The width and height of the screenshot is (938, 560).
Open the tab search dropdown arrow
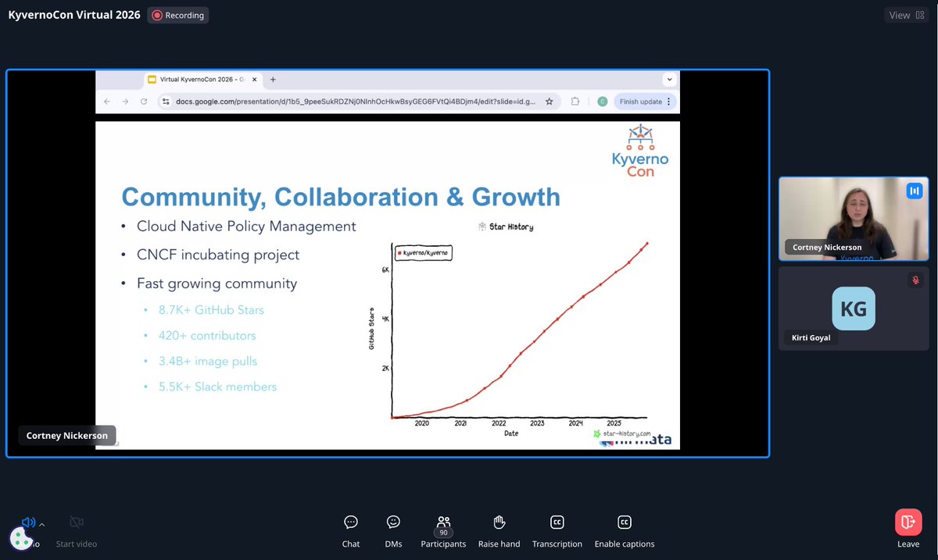pos(669,80)
